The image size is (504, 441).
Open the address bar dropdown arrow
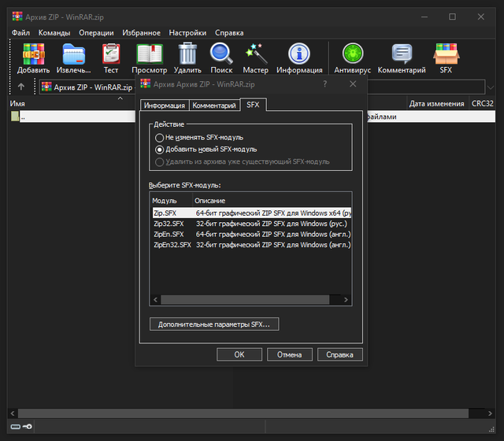click(491, 87)
